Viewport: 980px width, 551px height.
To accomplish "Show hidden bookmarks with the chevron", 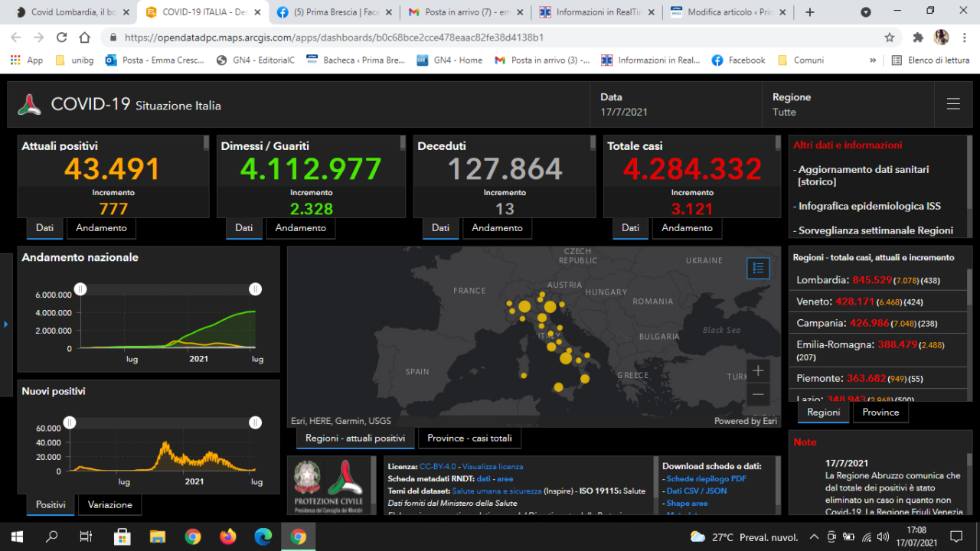I will pos(873,60).
